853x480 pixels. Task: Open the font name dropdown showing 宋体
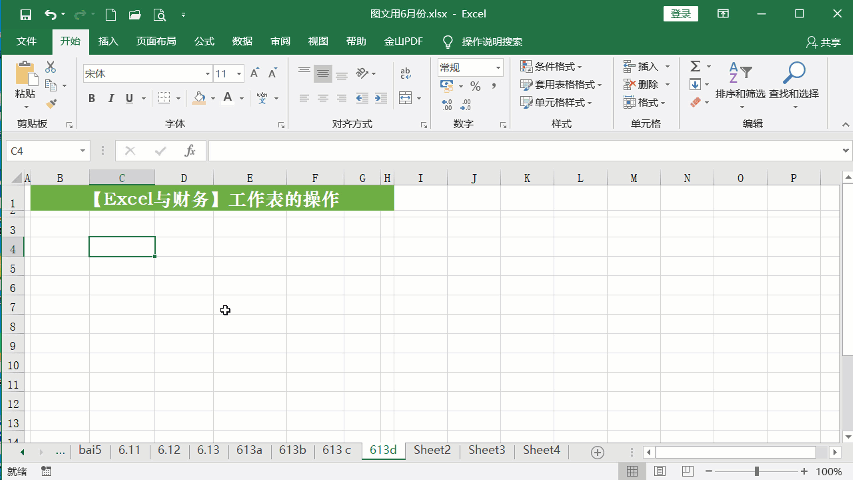(146, 73)
